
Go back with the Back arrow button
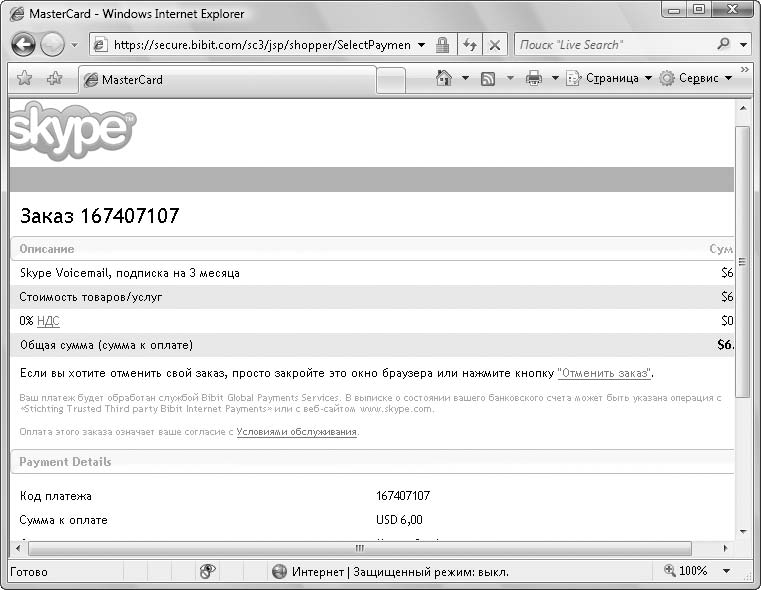click(x=24, y=45)
